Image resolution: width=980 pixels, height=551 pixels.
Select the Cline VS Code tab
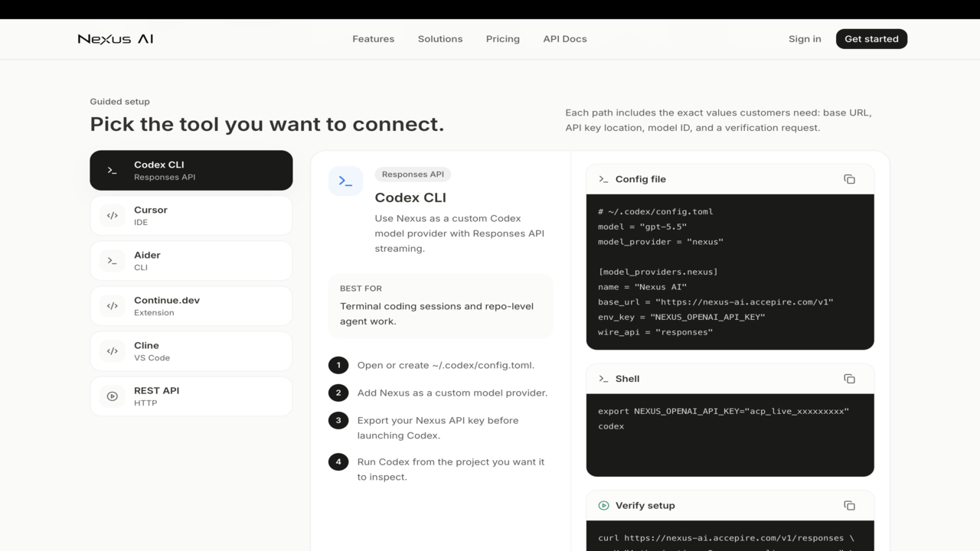(x=191, y=350)
